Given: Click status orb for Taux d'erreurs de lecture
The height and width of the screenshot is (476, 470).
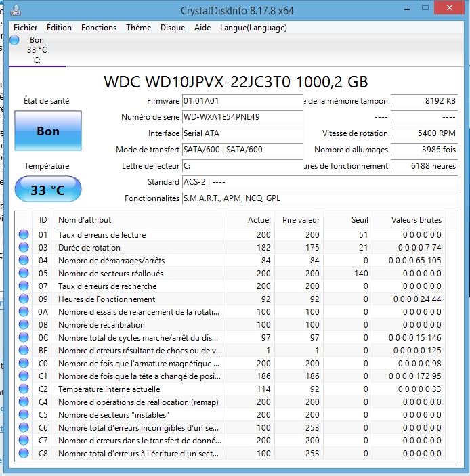Looking at the screenshot, I should [24, 234].
